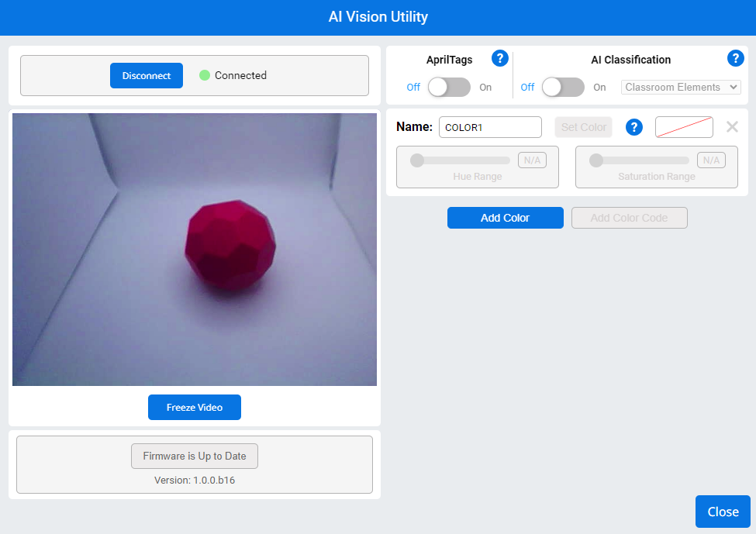Close the AI Vision Utility
Image resolution: width=756 pixels, height=534 pixels.
[x=723, y=512]
